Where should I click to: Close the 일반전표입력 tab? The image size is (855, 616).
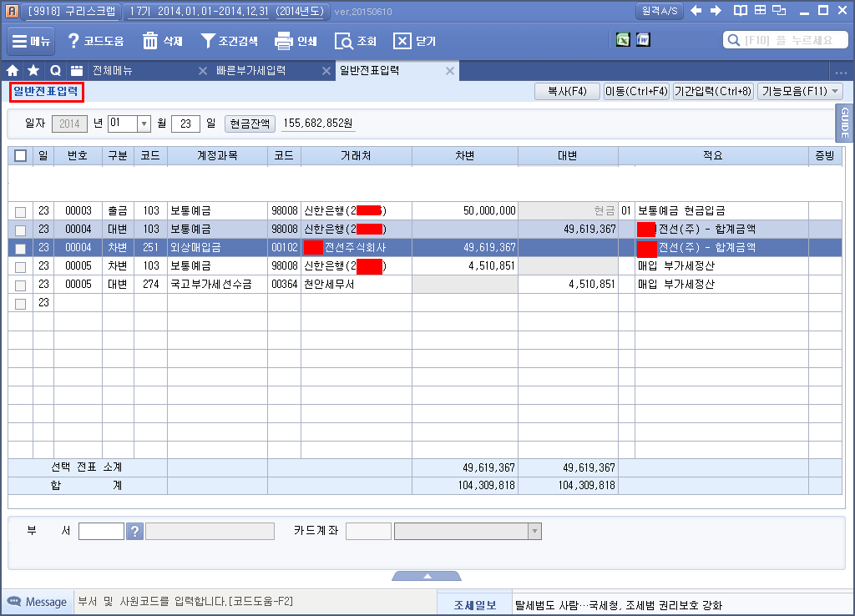(450, 71)
